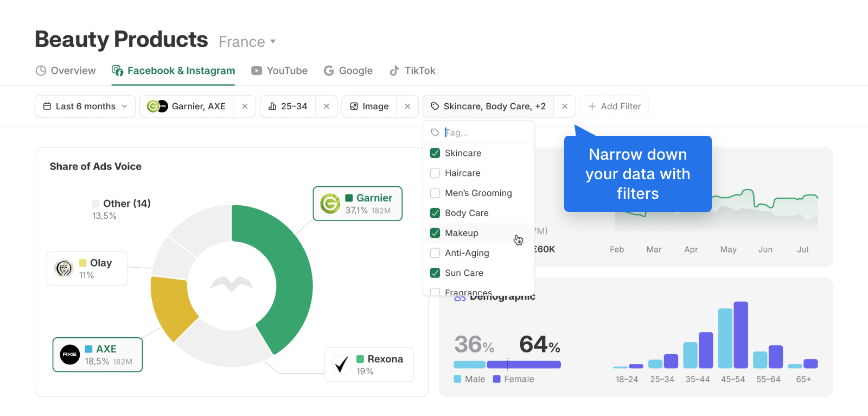Screen dimensions: 868x416
Task: Click the AXE logo icon
Action: [70, 355]
